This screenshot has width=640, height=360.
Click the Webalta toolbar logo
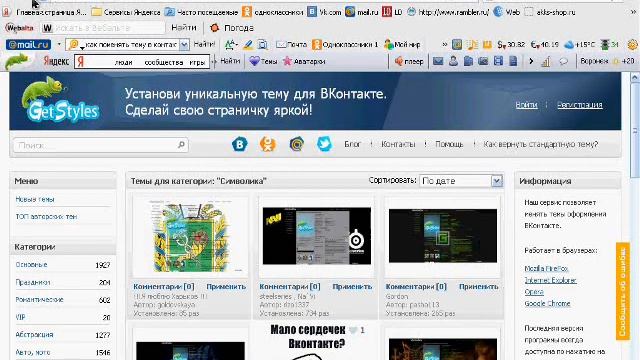click(x=19, y=28)
